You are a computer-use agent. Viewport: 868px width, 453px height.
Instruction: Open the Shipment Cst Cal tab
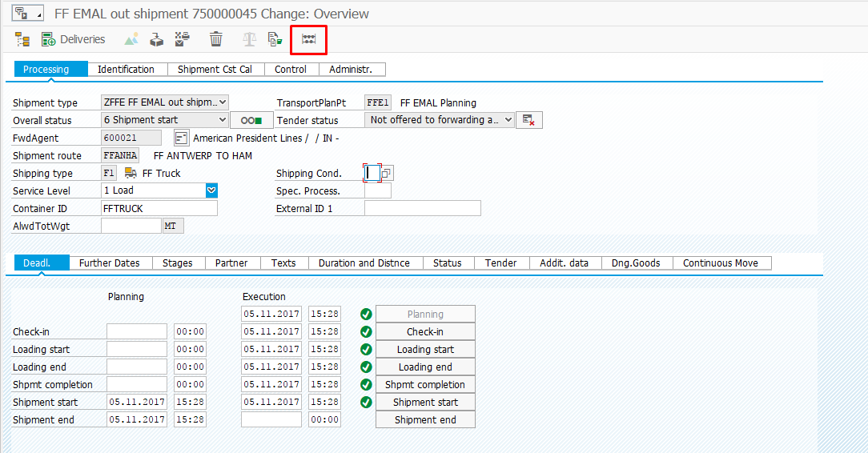click(215, 69)
